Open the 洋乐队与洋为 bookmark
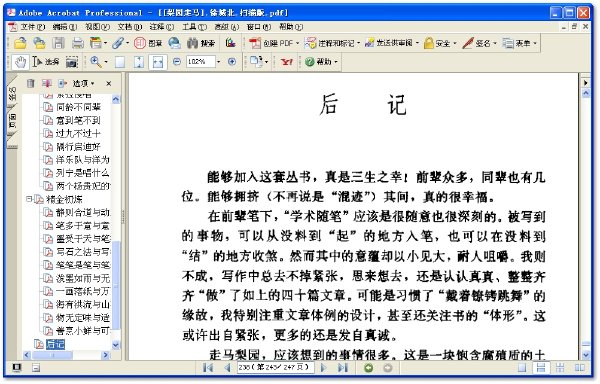 tap(83, 159)
